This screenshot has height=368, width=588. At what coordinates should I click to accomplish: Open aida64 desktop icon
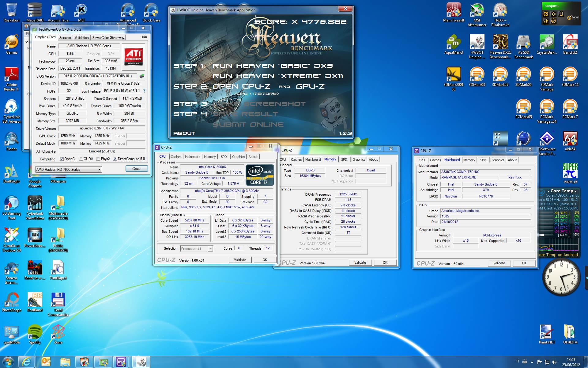(570, 141)
